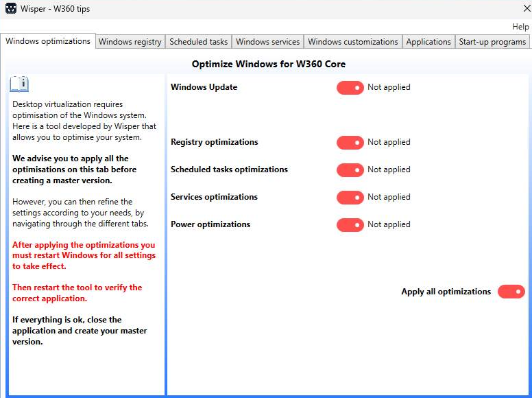Click the red 'After applying the optimizations' warning

[x=84, y=255]
